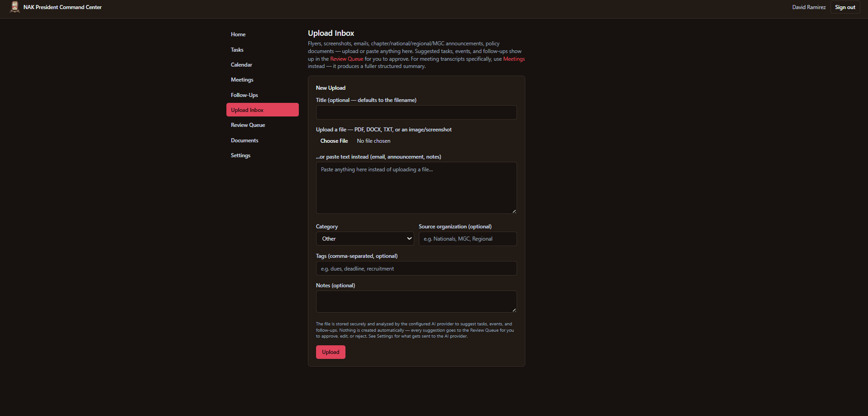The height and width of the screenshot is (416, 868).
Task: Focus the Title input field
Action: coord(416,112)
